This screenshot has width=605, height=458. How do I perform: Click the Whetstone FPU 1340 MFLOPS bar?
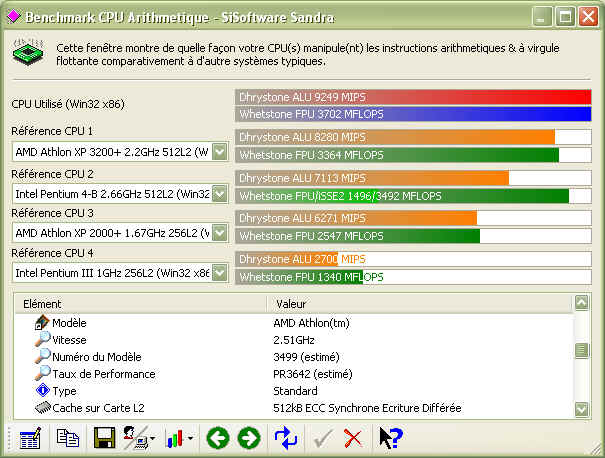point(413,277)
